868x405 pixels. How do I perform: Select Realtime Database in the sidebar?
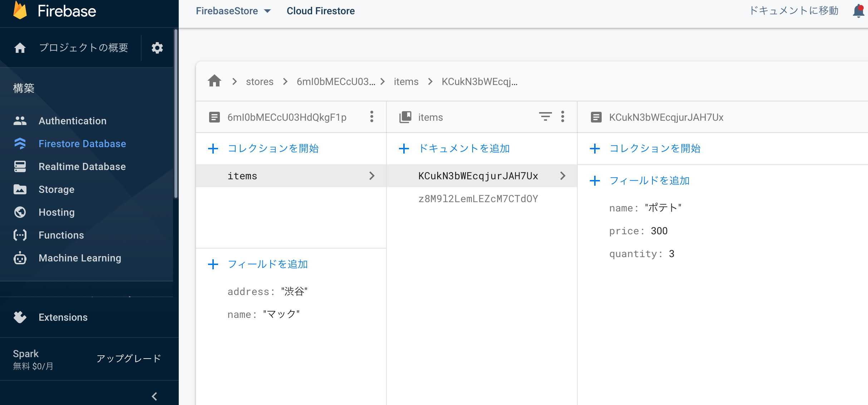point(82,166)
